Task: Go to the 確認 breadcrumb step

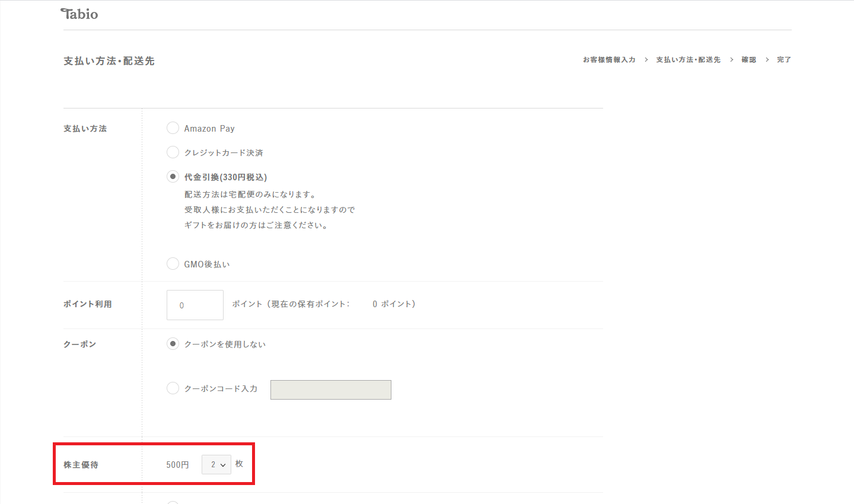Action: pos(749,60)
